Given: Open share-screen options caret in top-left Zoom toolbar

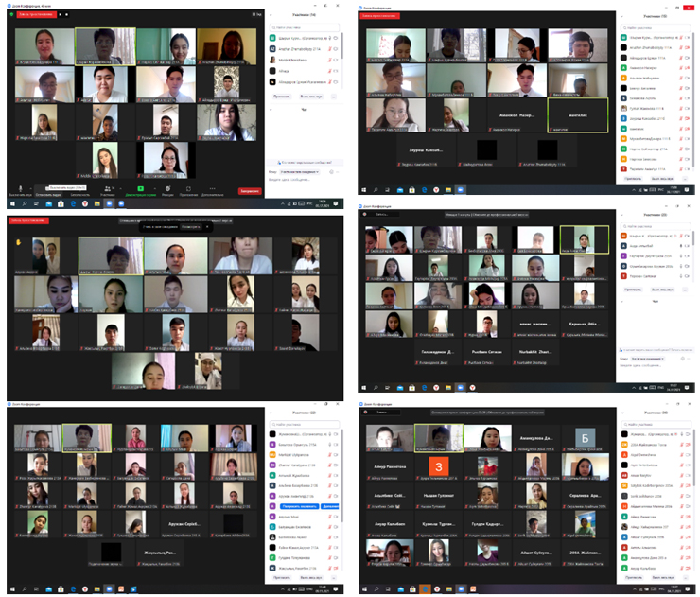Looking at the screenshot, I should 154,188.
